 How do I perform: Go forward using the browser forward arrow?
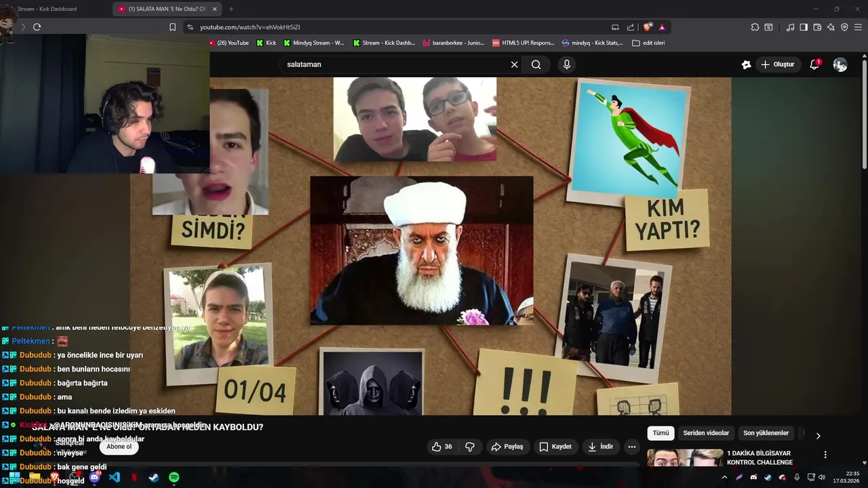(22, 27)
